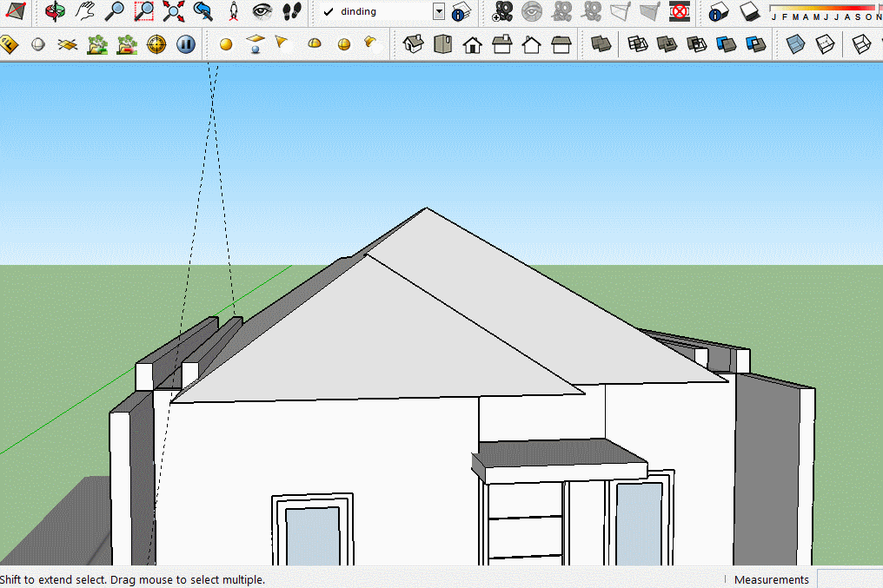Click the Get Models folder icon
The height and width of the screenshot is (588, 883).
(x=97, y=44)
